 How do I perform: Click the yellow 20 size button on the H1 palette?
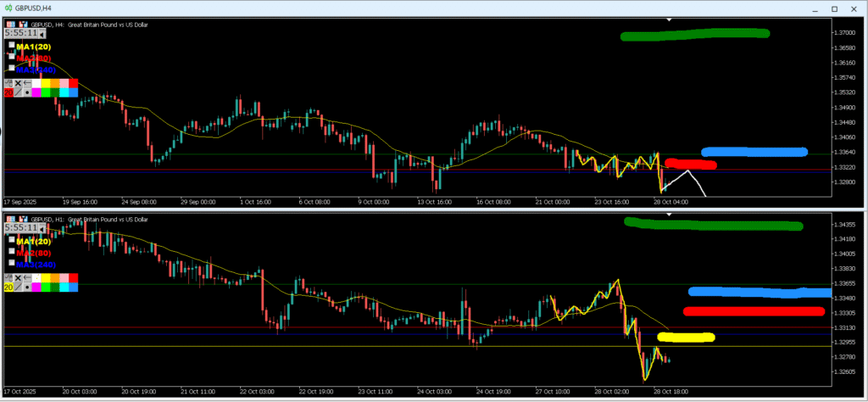click(8, 288)
